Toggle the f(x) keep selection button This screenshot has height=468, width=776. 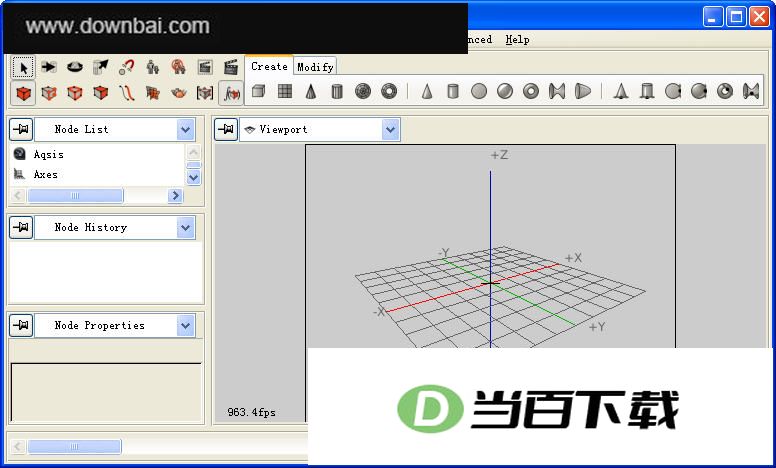click(x=231, y=93)
